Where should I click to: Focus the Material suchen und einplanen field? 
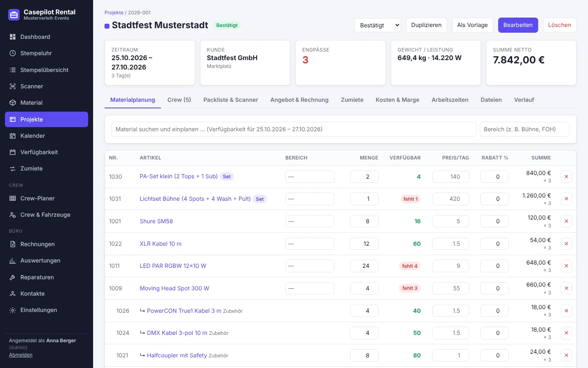(294, 129)
